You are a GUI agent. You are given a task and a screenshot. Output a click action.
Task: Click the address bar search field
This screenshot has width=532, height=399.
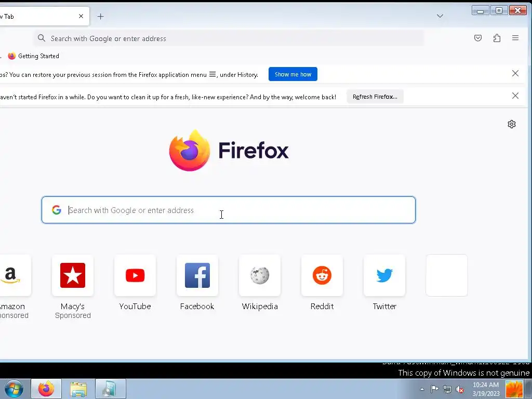(229, 38)
